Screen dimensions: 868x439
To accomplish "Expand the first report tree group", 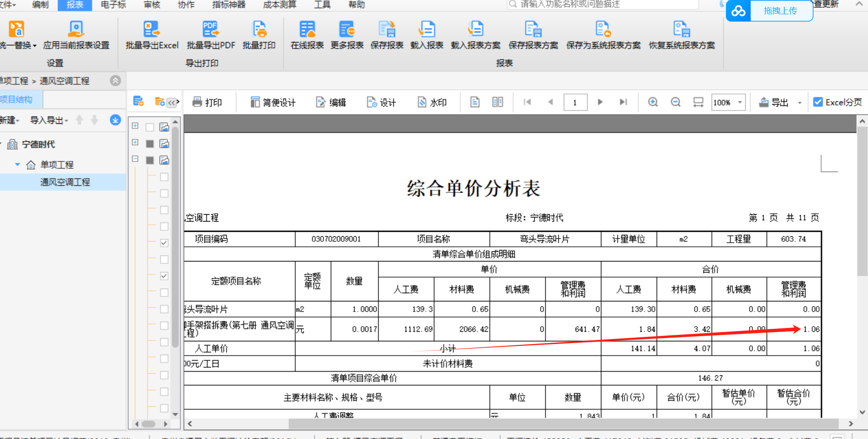I will click(135, 126).
